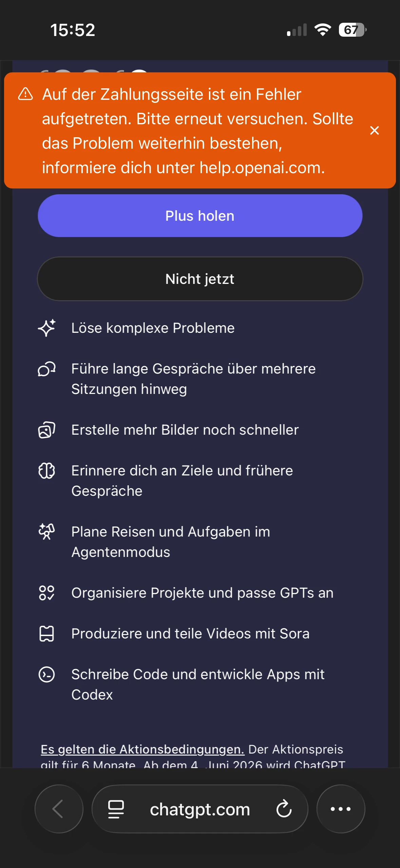Tap the GPTs grid icon beside Organisiere Projekte

pyautogui.click(x=46, y=593)
